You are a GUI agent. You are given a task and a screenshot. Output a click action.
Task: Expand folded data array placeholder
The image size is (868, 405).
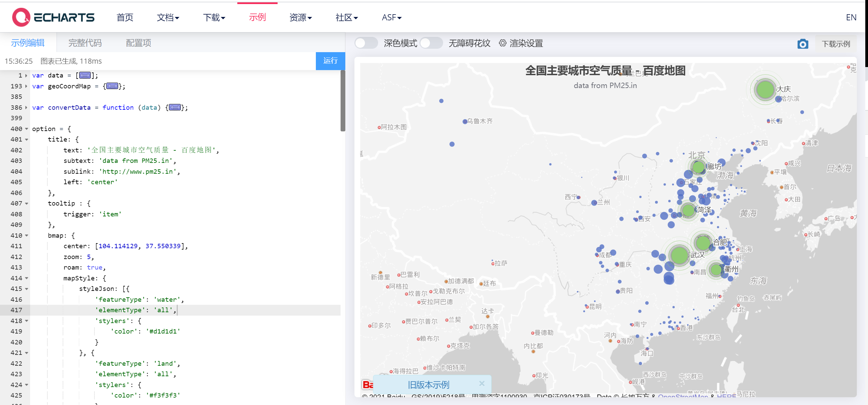click(x=85, y=75)
